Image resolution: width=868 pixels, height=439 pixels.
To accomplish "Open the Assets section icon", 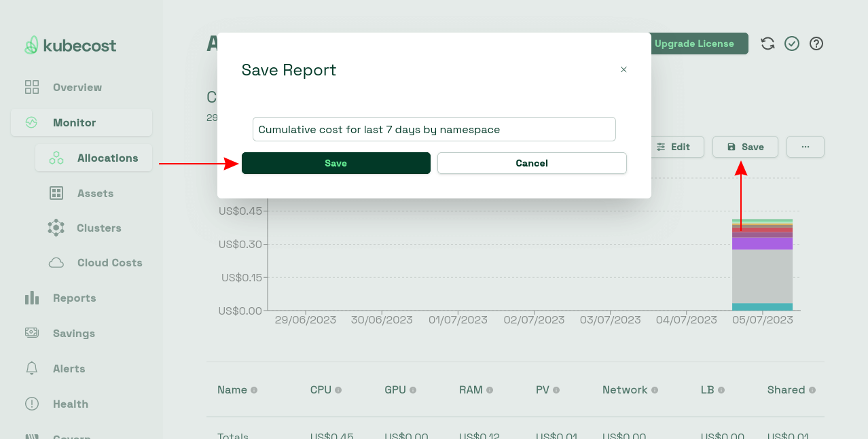I will (57, 193).
